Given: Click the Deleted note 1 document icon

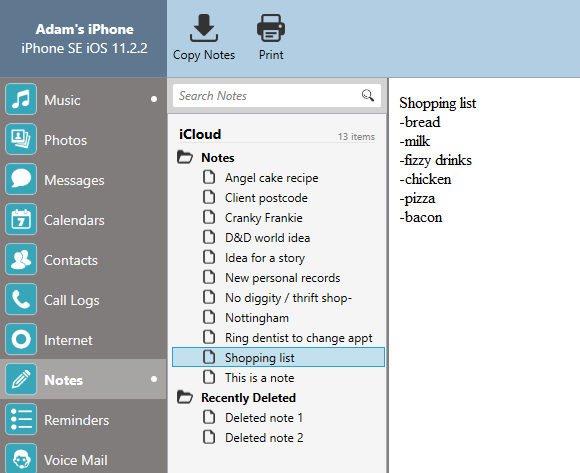Looking at the screenshot, I should point(209,417).
